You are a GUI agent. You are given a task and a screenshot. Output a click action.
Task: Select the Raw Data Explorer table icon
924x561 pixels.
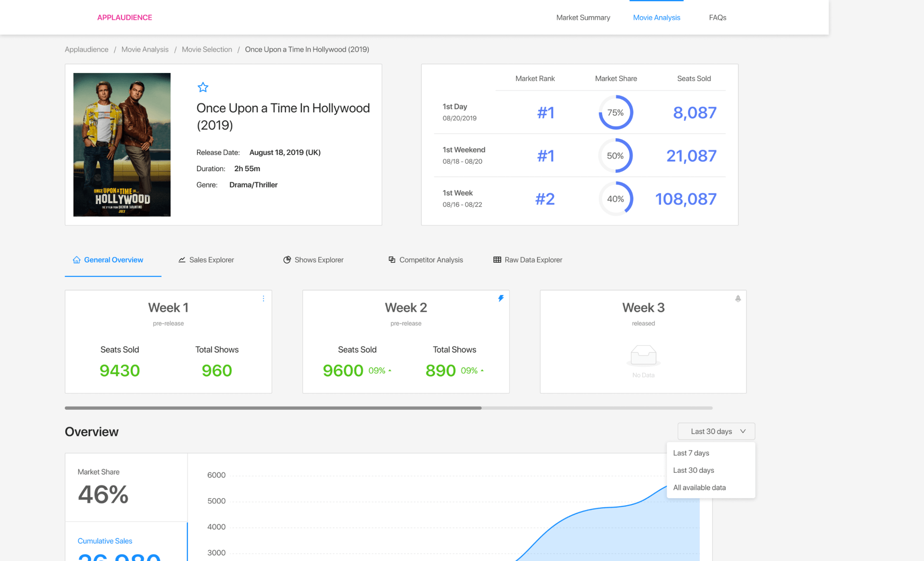497,259
